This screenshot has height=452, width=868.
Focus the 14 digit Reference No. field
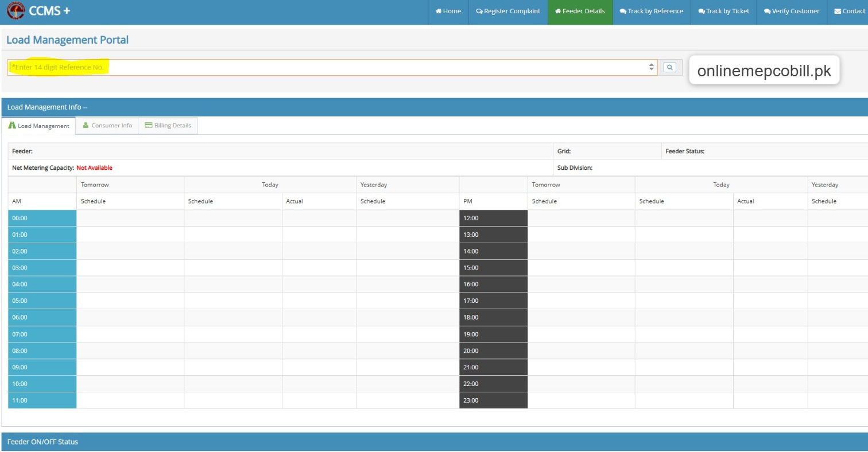pyautogui.click(x=327, y=68)
